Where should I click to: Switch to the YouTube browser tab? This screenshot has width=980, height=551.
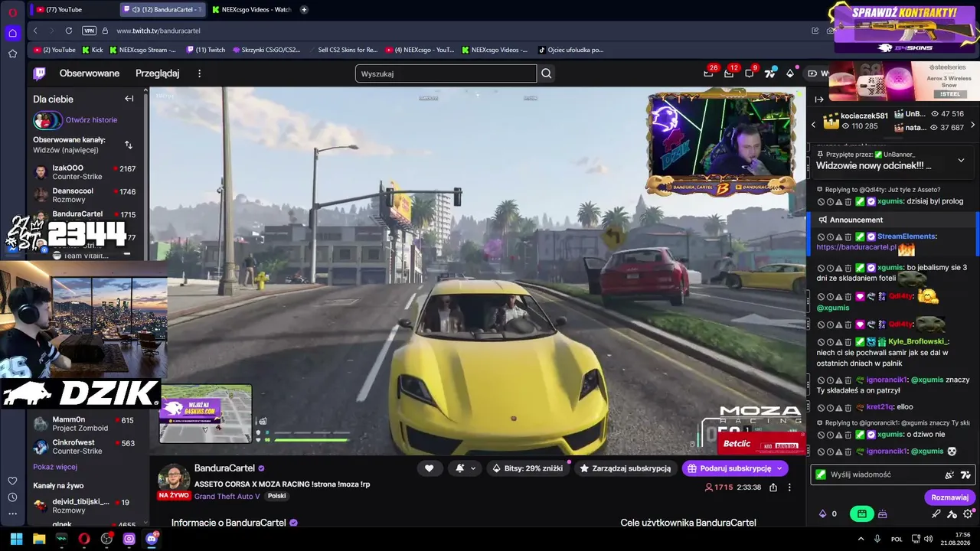coord(72,10)
